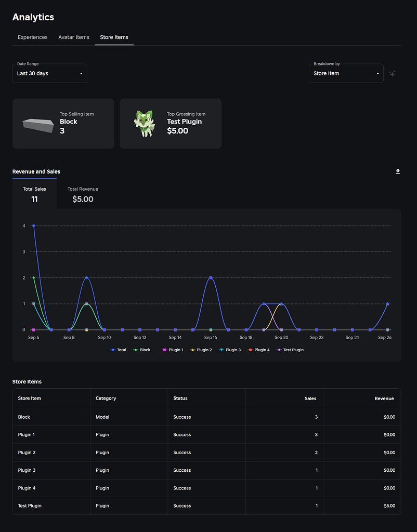Open the Total Revenue tab in Revenue and Sales
The width and height of the screenshot is (417, 532).
(82, 194)
